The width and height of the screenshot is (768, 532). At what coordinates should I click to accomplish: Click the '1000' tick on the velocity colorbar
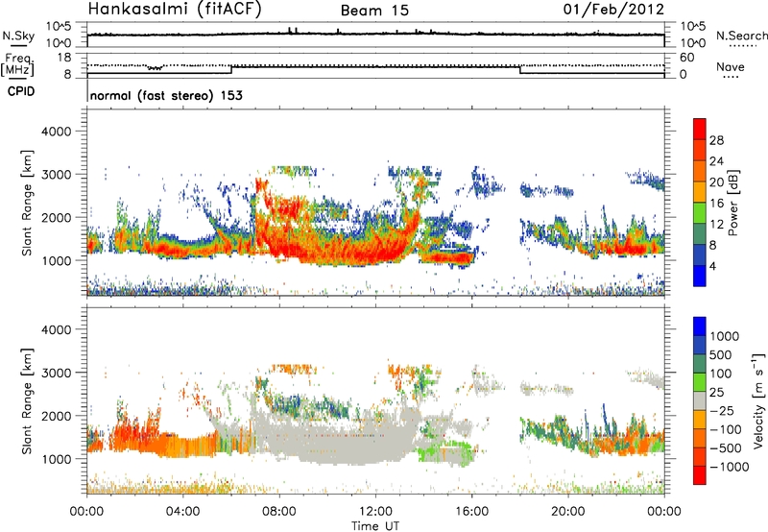click(725, 336)
